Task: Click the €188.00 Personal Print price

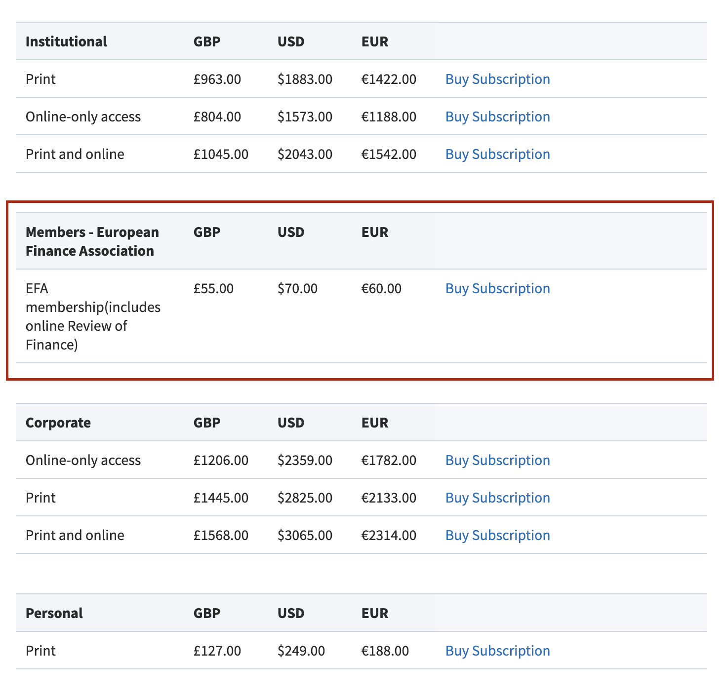Action: (x=385, y=651)
